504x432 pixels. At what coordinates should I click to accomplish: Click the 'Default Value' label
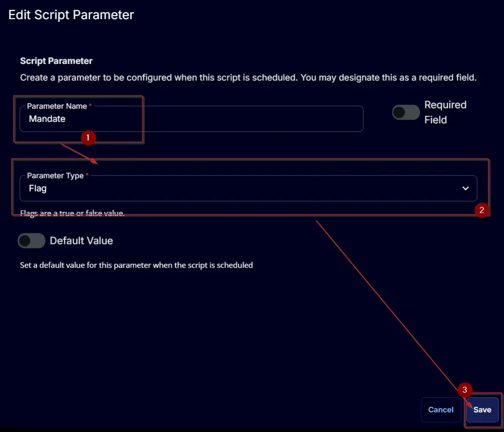point(81,241)
